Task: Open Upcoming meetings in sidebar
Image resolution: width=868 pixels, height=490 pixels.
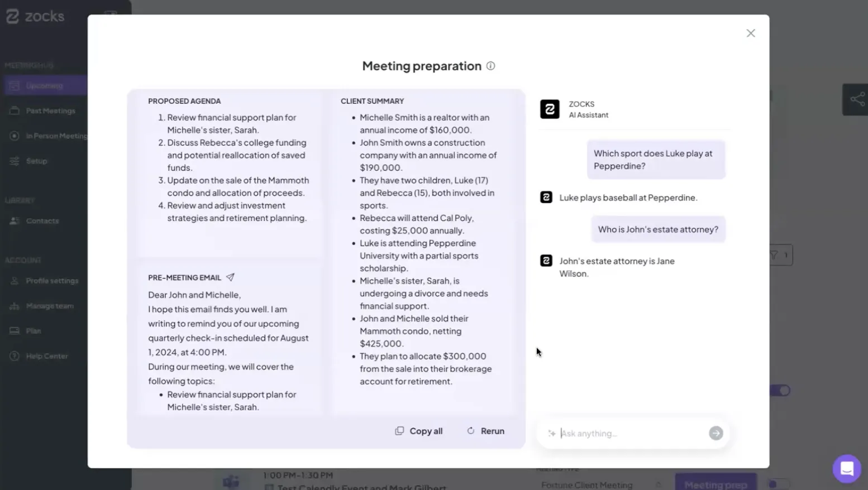Action: coord(44,85)
